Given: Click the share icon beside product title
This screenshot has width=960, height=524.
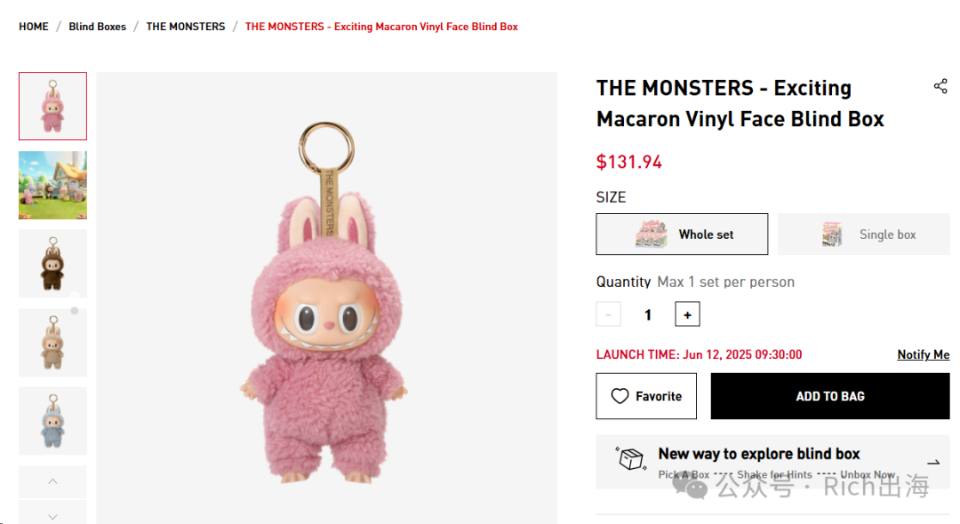Looking at the screenshot, I should (940, 86).
